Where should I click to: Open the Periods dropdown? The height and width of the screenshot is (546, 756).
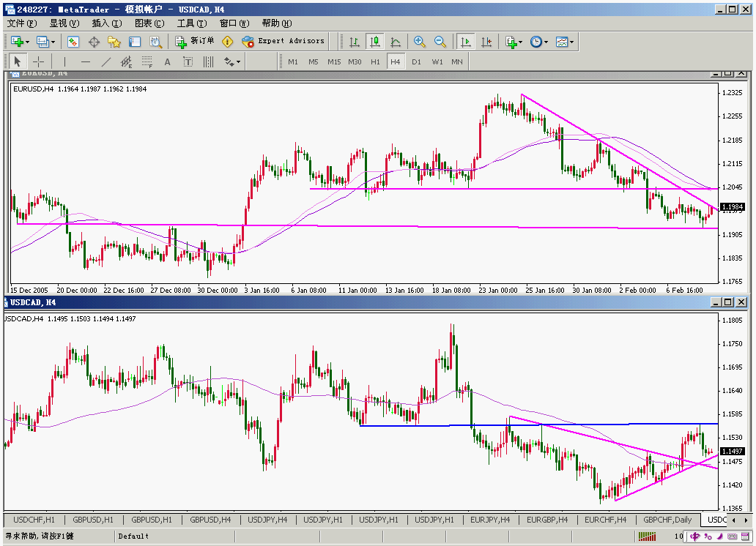(537, 42)
